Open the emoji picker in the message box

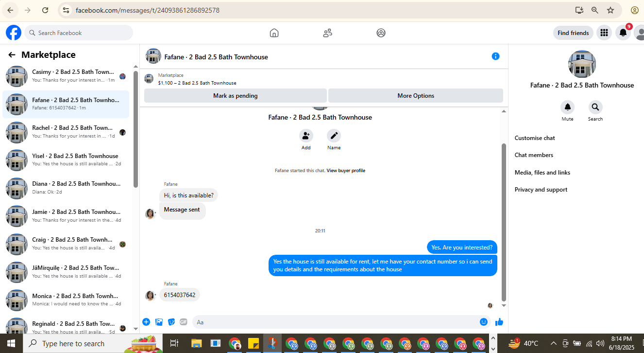[483, 322]
